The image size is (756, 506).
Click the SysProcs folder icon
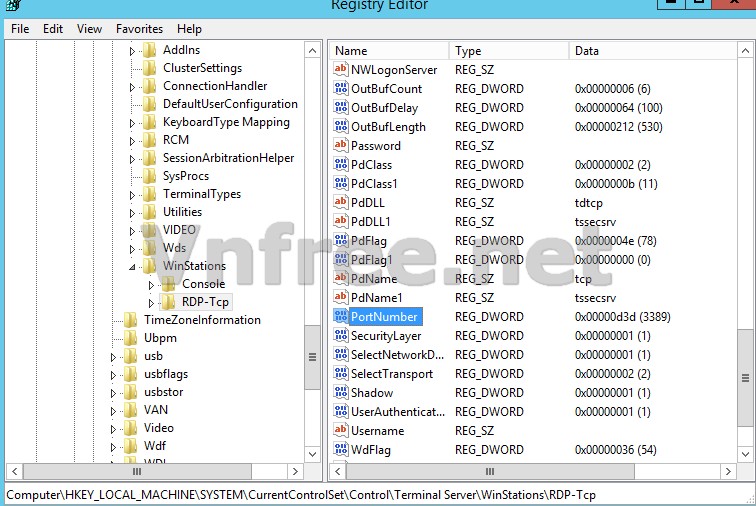(x=150, y=176)
